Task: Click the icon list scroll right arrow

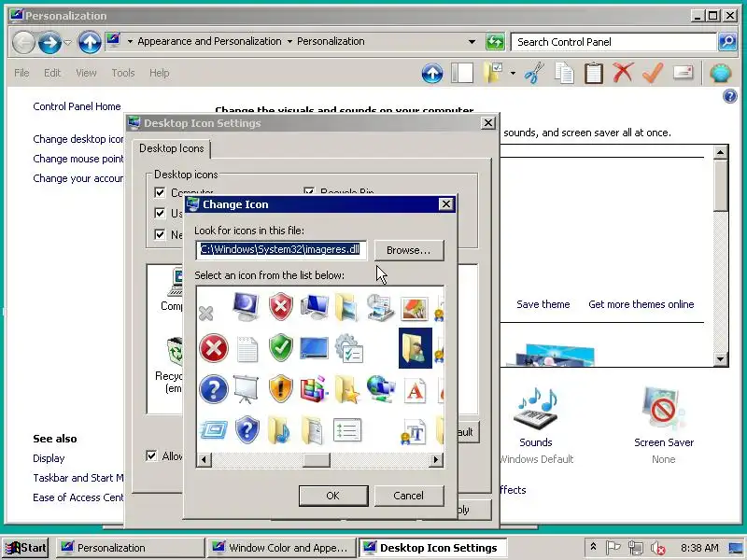Action: 435,460
